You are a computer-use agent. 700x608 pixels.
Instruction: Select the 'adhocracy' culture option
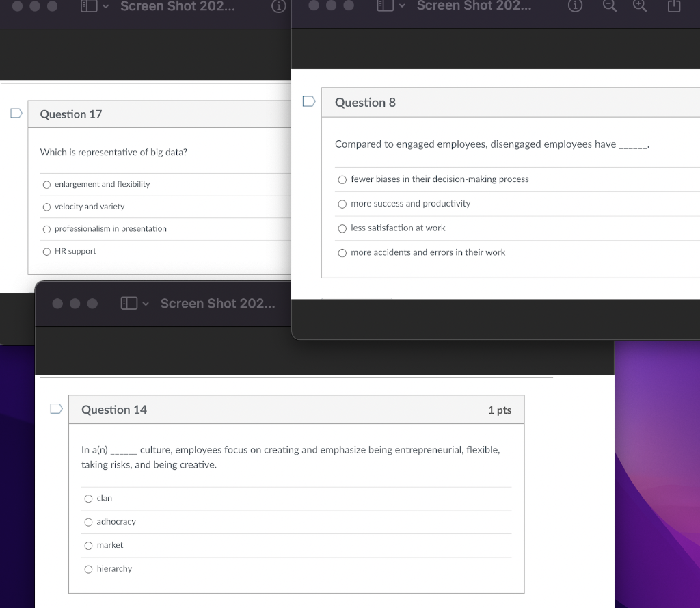pos(88,523)
